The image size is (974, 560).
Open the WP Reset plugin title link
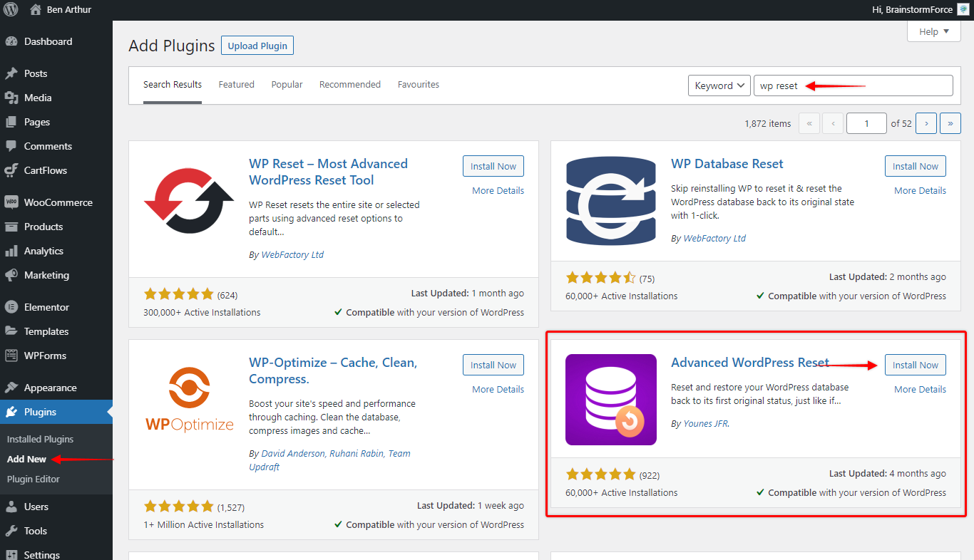point(328,172)
